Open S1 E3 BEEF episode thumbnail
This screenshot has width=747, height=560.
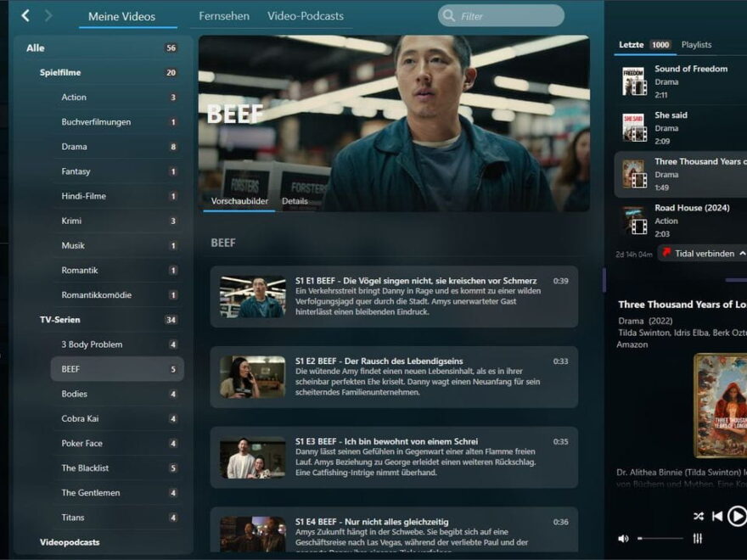252,457
